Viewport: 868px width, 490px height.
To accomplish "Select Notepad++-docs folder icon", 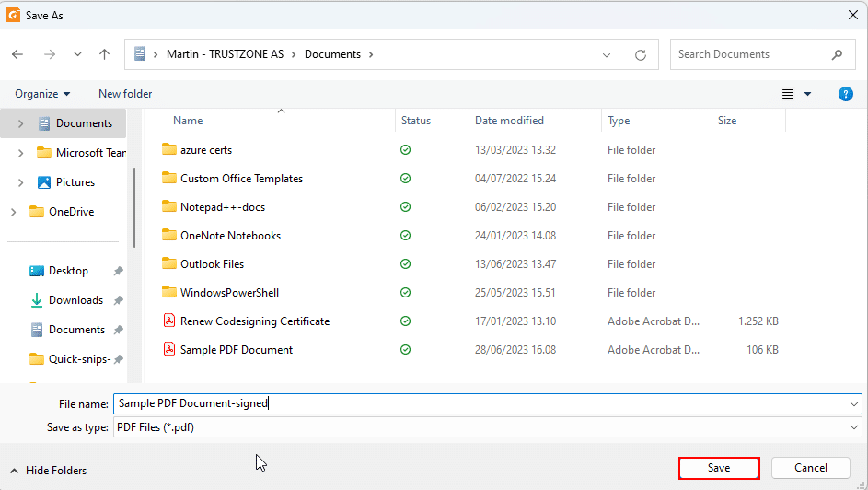I will (x=168, y=206).
